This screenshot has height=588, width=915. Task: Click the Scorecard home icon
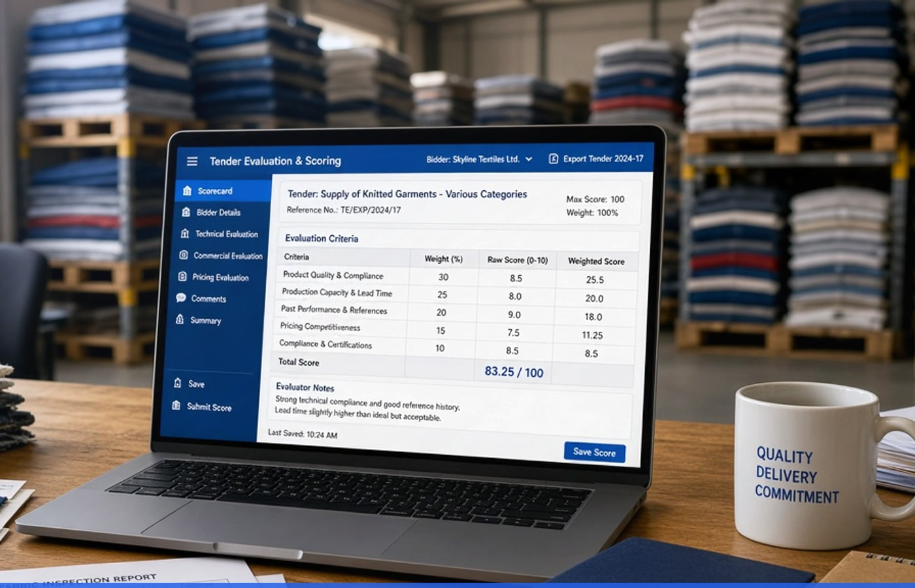[x=187, y=191]
